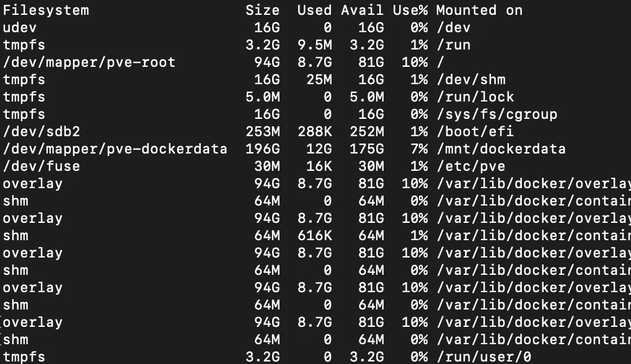Click the 616K used value
Viewport: 631px width, 364px height.
click(315, 236)
